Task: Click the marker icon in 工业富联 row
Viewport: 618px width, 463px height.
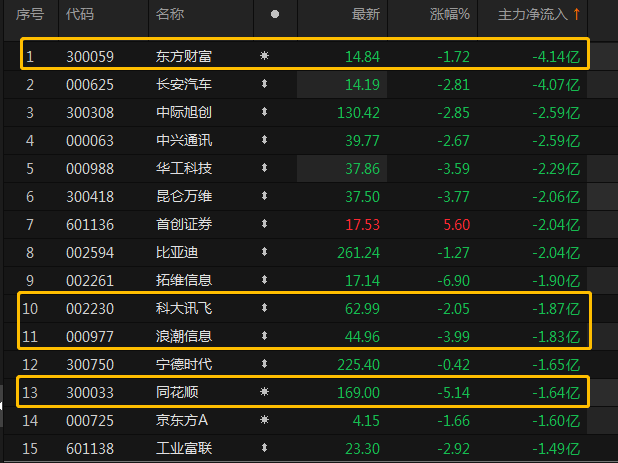Action: [264, 448]
